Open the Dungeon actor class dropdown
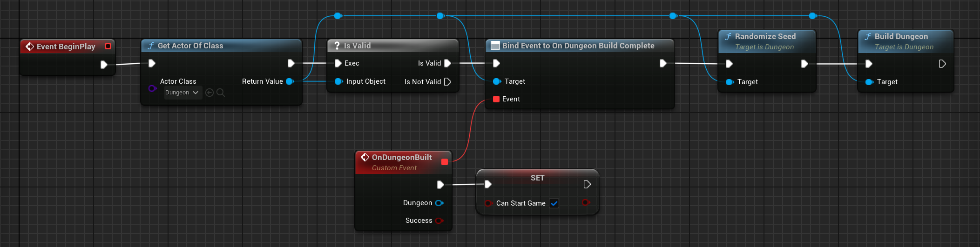 tap(182, 93)
